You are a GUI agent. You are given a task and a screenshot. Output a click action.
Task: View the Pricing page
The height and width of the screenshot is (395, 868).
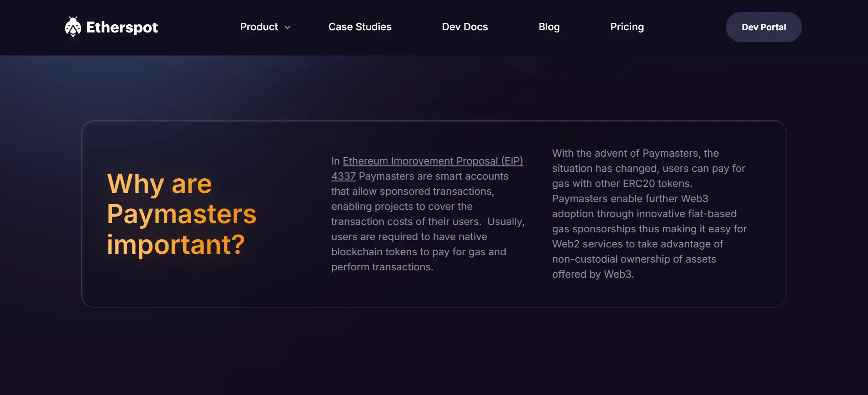[627, 27]
